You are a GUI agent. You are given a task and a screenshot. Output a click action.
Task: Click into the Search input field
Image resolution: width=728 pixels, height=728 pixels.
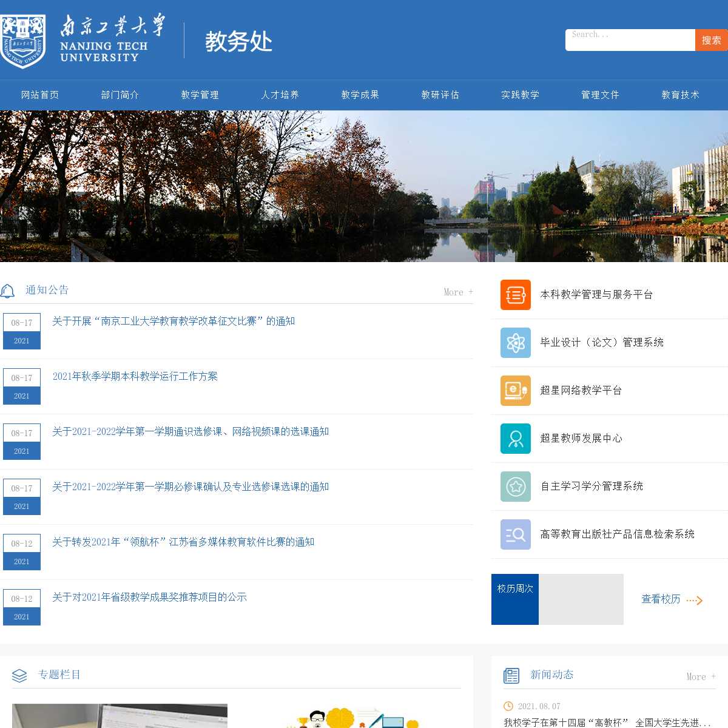[630, 40]
